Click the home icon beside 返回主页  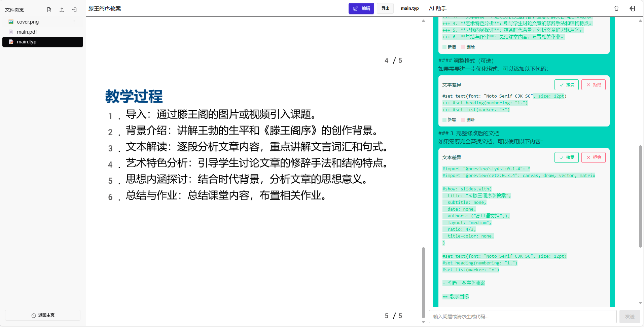pos(33,315)
